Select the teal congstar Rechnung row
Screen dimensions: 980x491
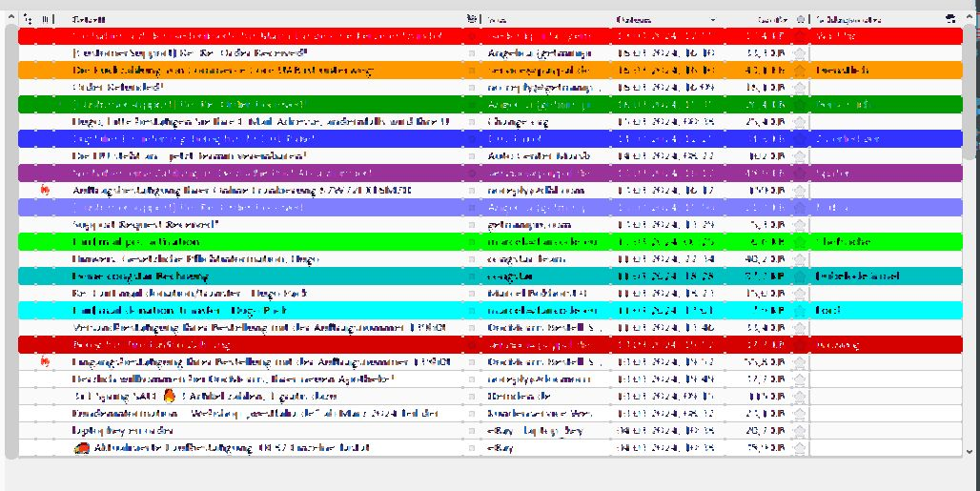(490, 276)
